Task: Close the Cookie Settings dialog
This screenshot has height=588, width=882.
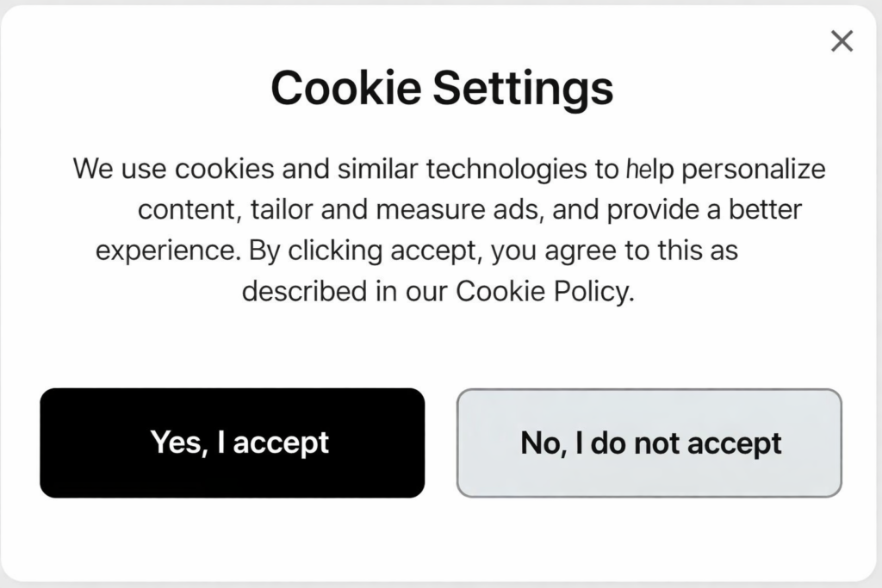Action: tap(842, 40)
